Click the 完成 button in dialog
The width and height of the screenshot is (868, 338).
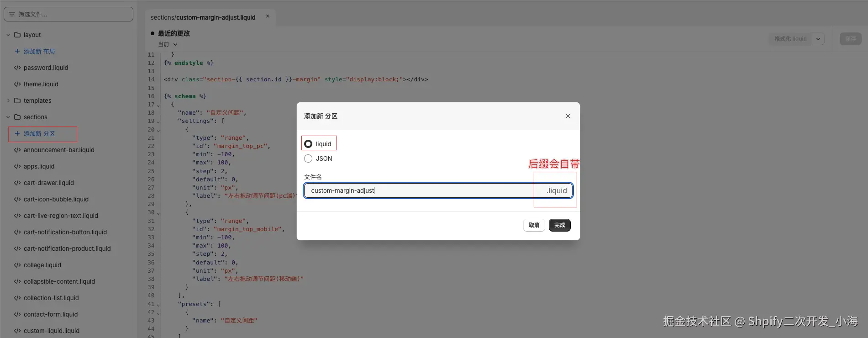tap(559, 225)
